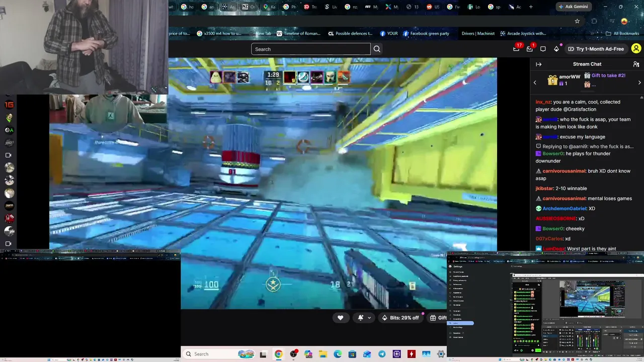Viewport: 644px width, 362px height.
Task: Open the Get Bits diamond icon
Action: click(x=556, y=49)
